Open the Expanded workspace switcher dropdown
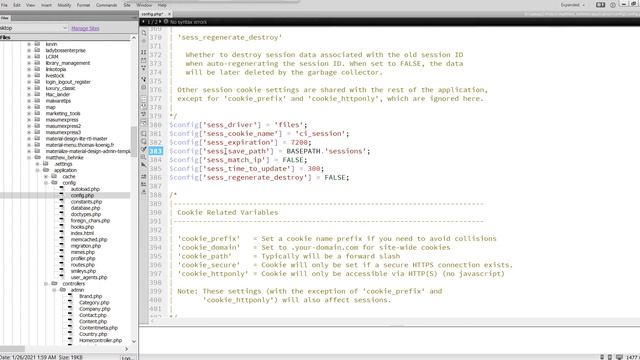Viewport: 640px width, 360px height. coord(572,5)
